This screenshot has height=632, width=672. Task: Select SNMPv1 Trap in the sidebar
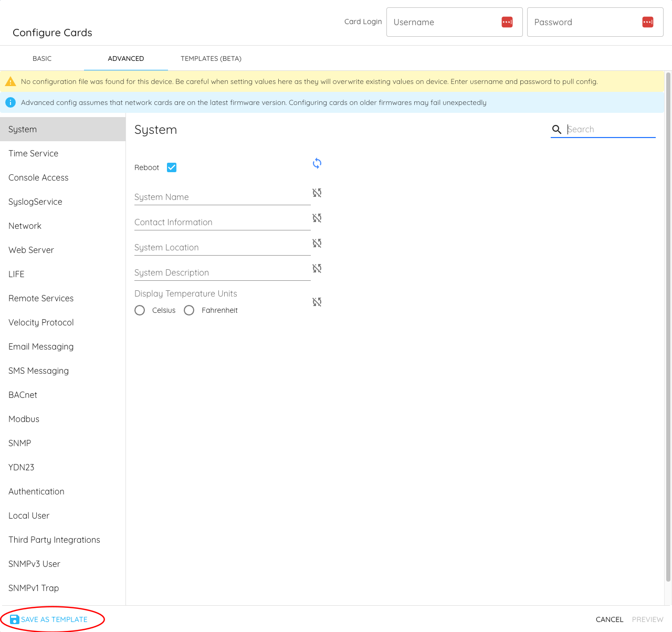pyautogui.click(x=63, y=588)
